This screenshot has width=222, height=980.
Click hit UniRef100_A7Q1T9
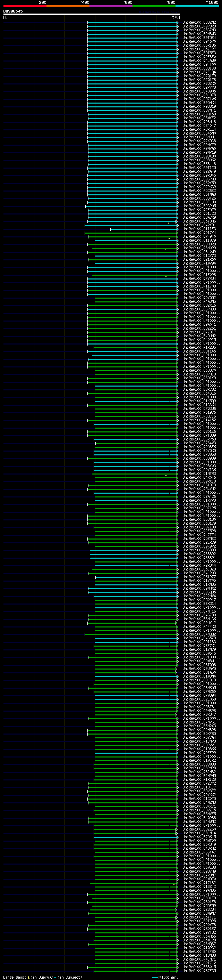tap(199, 76)
